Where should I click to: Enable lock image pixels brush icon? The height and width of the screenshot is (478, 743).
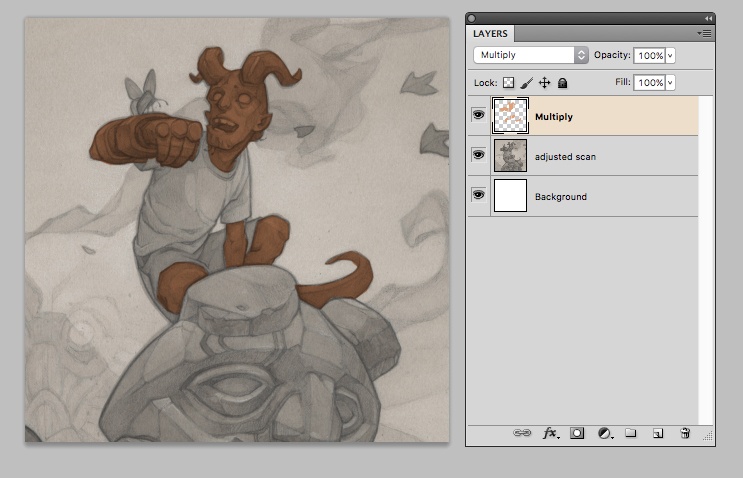coord(526,83)
